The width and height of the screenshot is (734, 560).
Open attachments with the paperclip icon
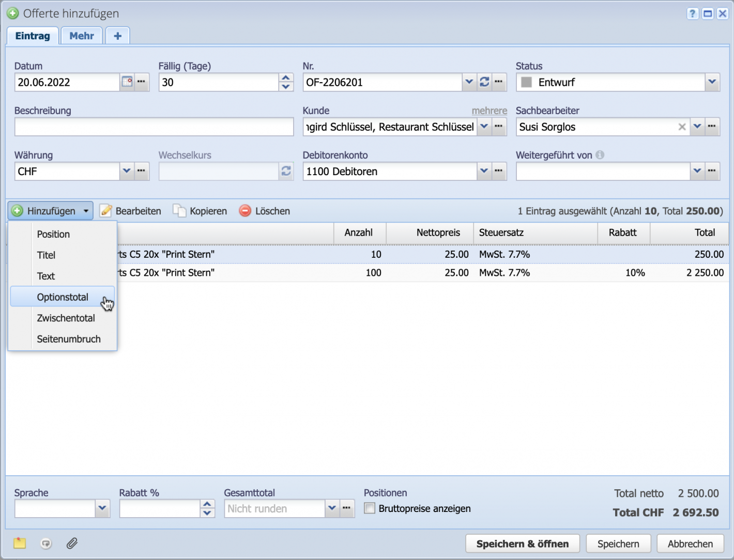coord(72,543)
